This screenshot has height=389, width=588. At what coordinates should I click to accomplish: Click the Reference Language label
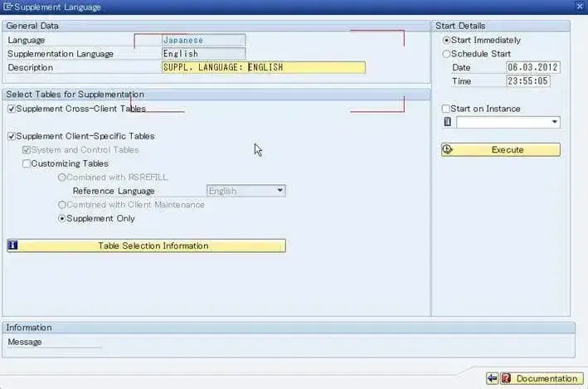(114, 191)
